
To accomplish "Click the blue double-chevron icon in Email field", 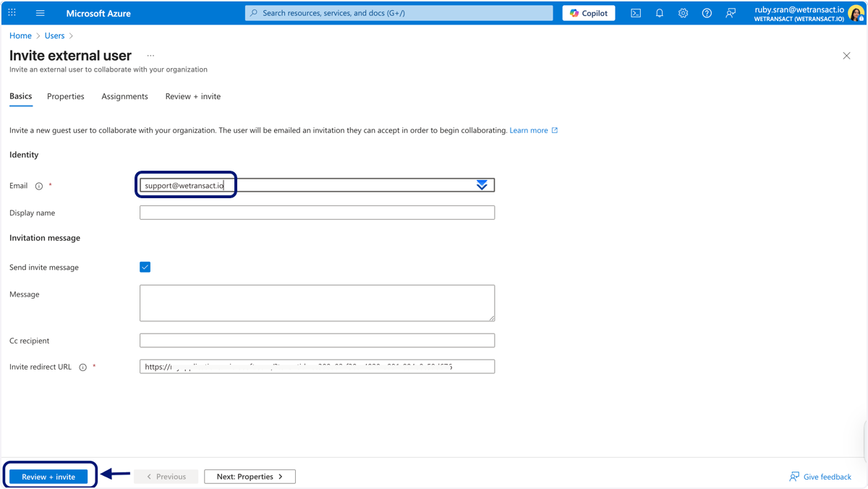I will click(482, 185).
